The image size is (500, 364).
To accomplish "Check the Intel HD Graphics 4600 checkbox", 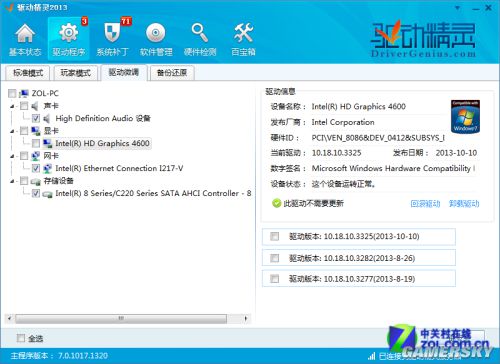I will point(36,143).
